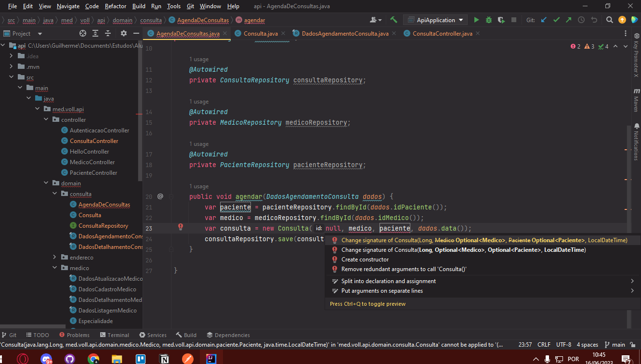Open Notion from Windows taskbar

click(x=164, y=359)
